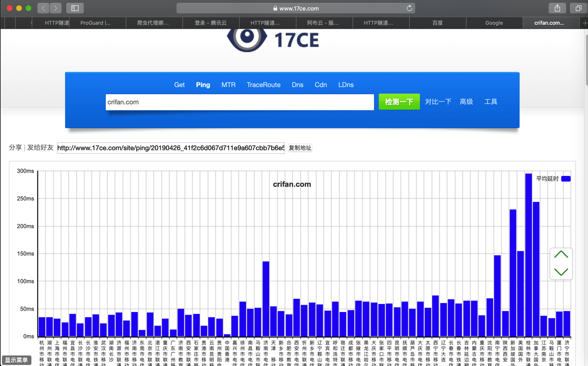Click the 150ms axis label
This screenshot has width=588, height=366.
coord(26,253)
